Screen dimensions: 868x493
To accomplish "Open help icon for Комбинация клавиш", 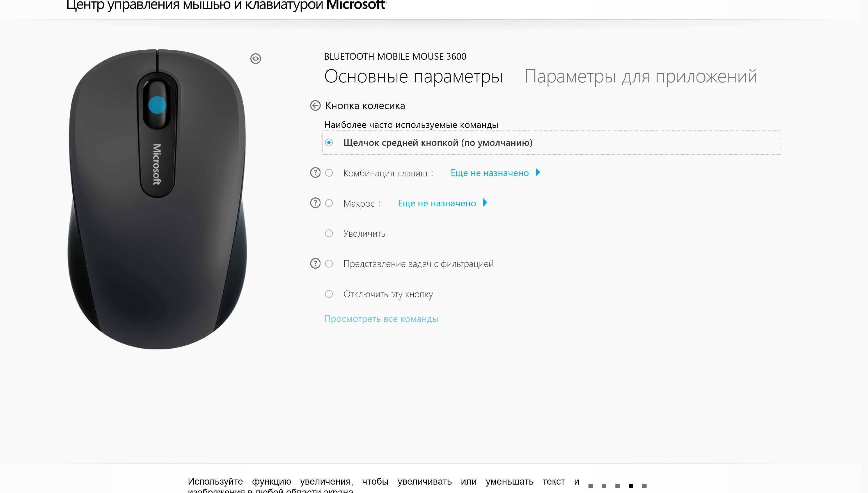I will pos(315,173).
